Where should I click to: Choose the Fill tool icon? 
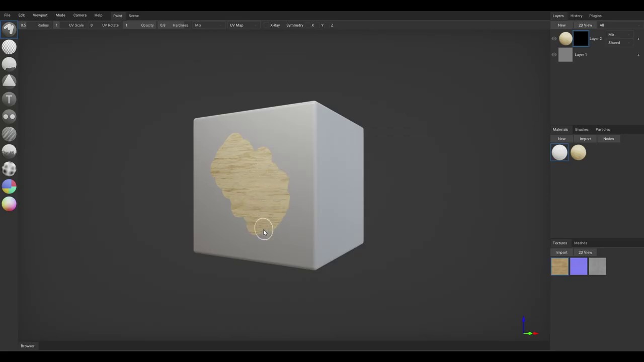point(9,64)
